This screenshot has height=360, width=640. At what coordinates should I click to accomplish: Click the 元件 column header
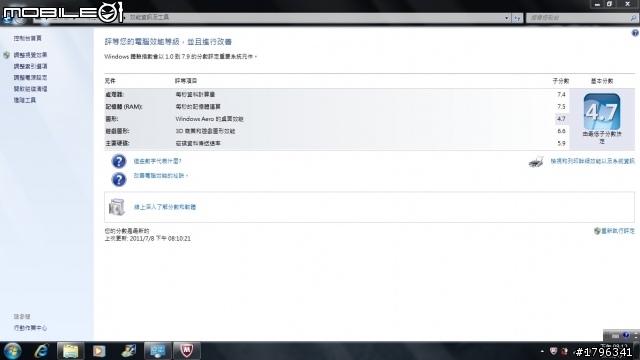point(110,81)
